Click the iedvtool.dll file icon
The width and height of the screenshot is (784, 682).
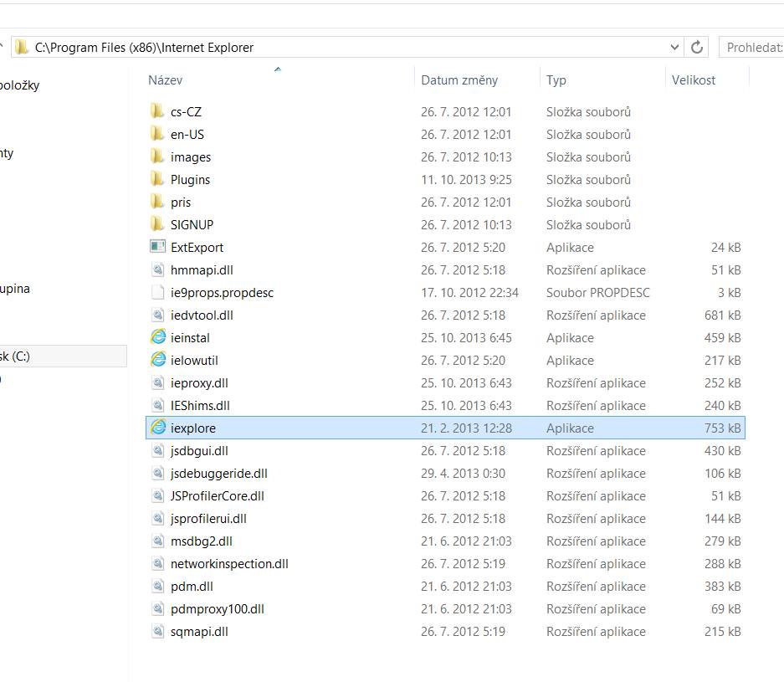pos(157,315)
